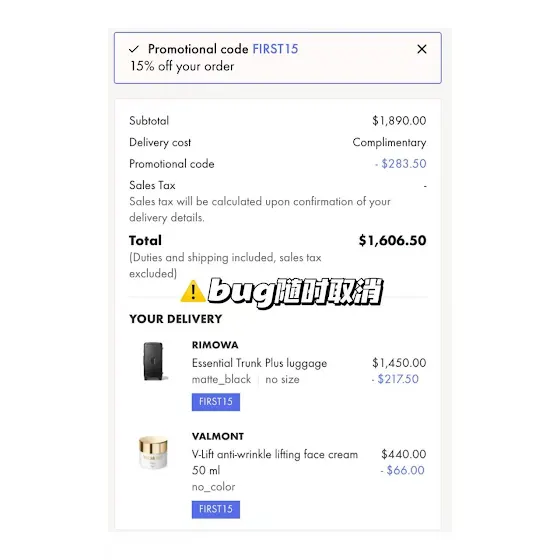The image size is (560, 560).
Task: Open the Valmont face cream thumbnail
Action: point(153,452)
